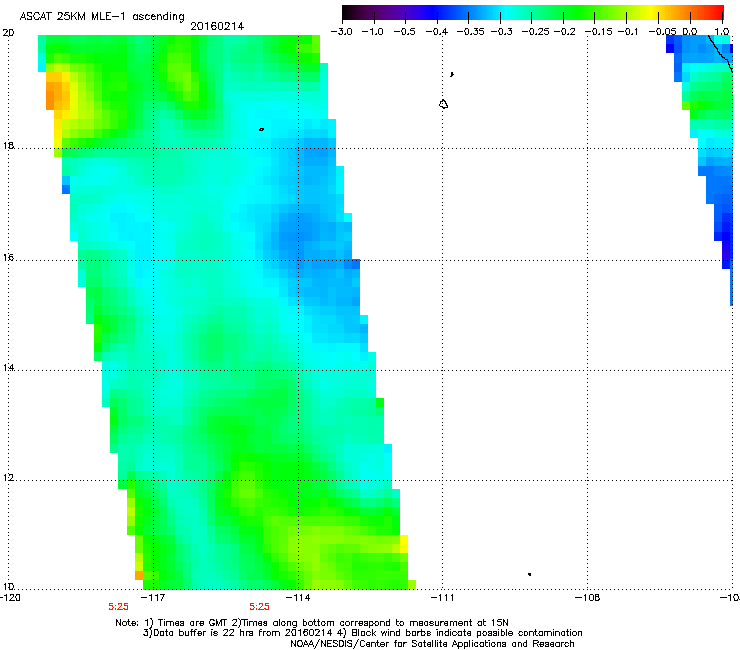Click the colorbar label '-0.5'
Screen dimensions: 740x650
404,32
